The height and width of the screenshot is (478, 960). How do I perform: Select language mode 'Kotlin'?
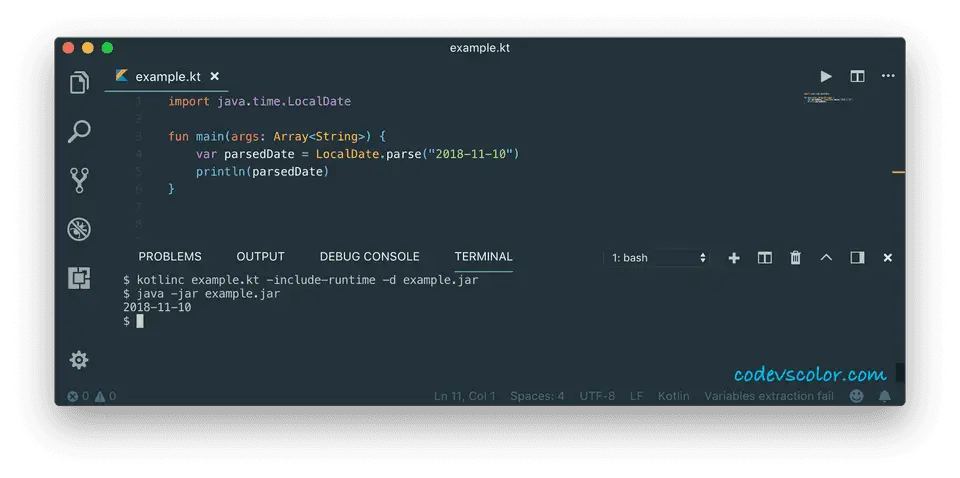coord(673,396)
